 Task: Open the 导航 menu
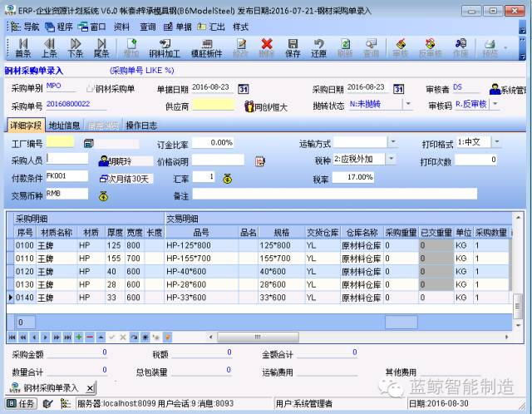26,27
